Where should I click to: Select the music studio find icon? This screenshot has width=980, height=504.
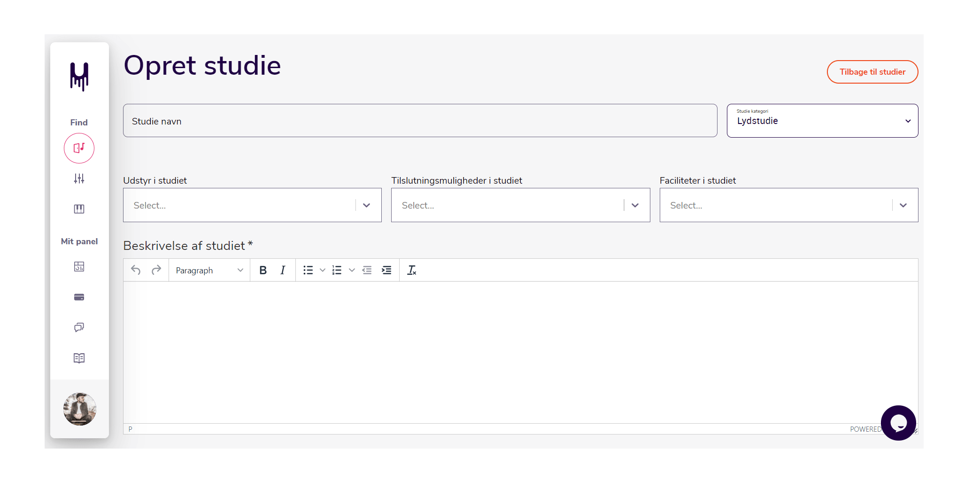coord(79,148)
